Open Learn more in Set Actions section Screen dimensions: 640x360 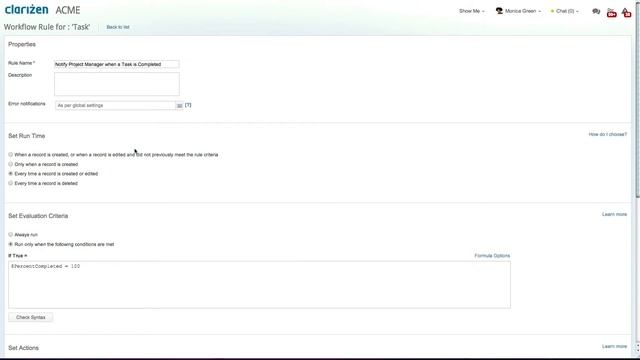point(614,347)
